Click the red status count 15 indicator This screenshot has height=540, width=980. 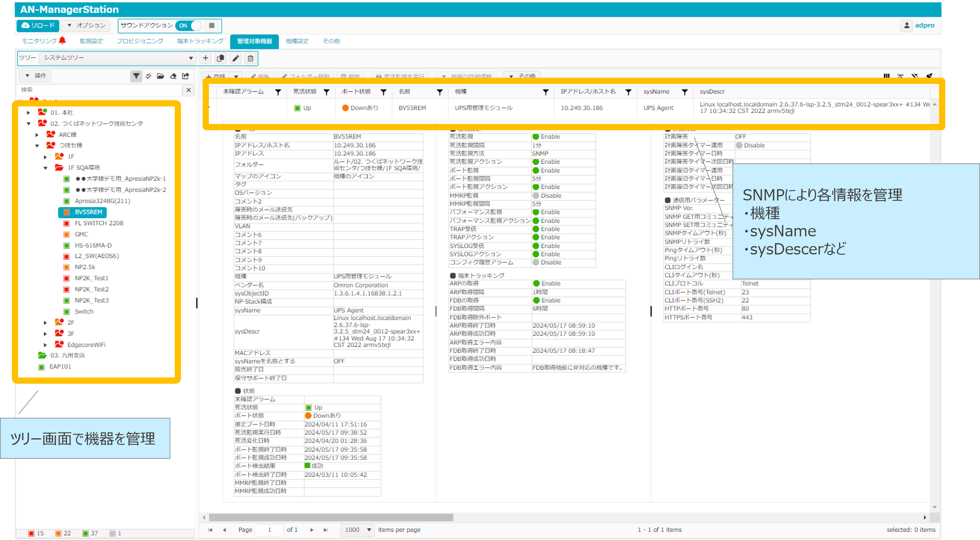click(x=36, y=533)
